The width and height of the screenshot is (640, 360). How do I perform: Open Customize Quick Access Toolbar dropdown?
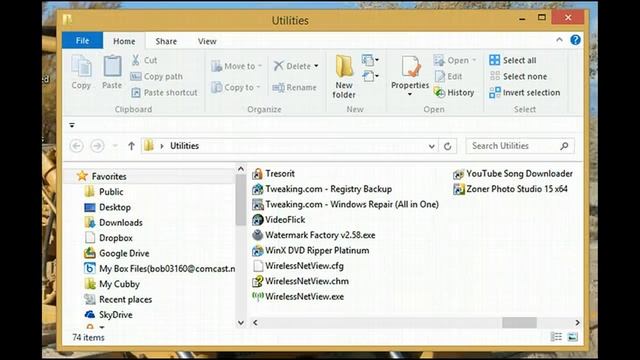pos(72,125)
